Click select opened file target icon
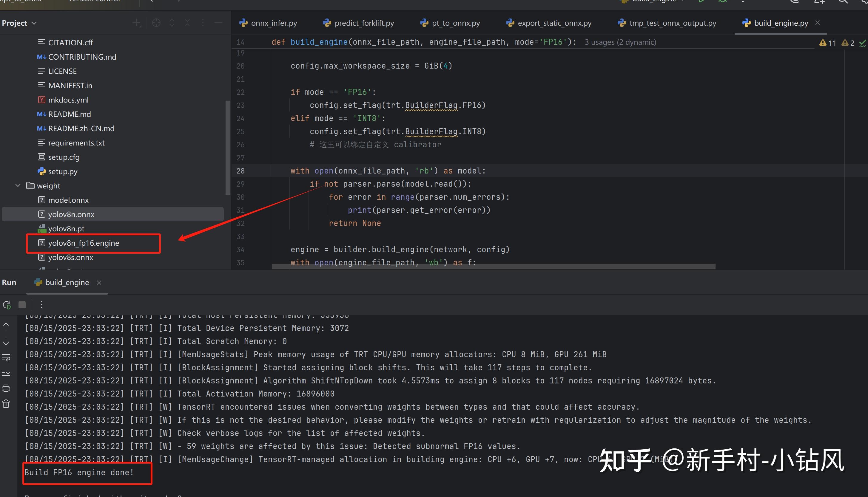The width and height of the screenshot is (868, 497). point(156,23)
